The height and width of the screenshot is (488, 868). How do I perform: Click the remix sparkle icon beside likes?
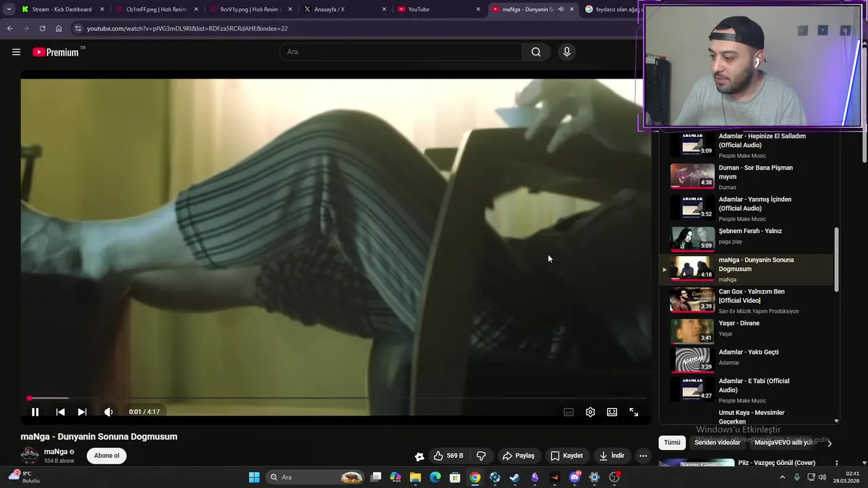tap(420, 456)
